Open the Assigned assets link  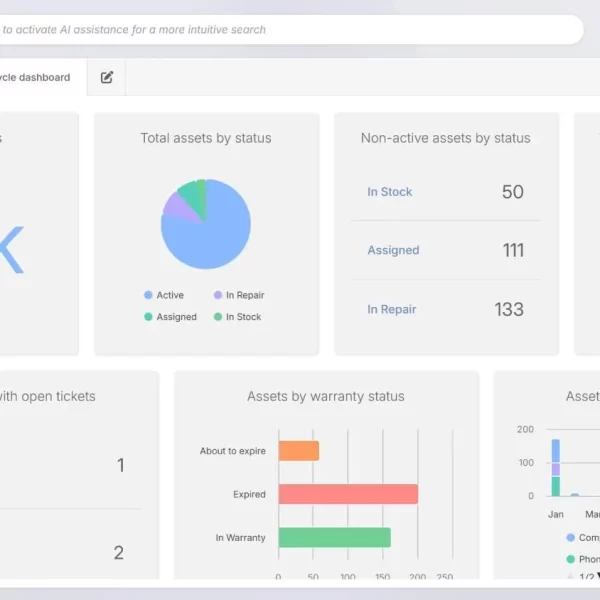tap(393, 250)
